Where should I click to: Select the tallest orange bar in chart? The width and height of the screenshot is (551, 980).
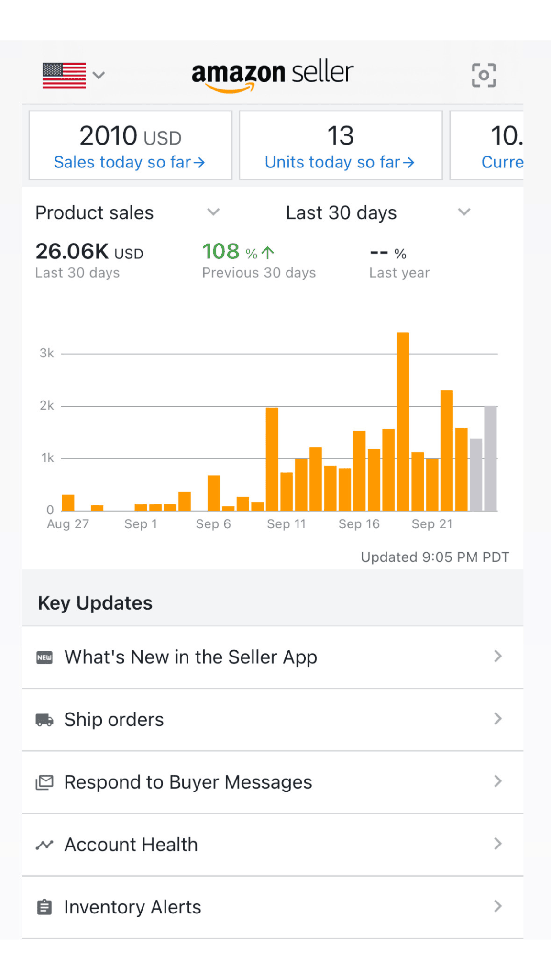[x=403, y=421]
